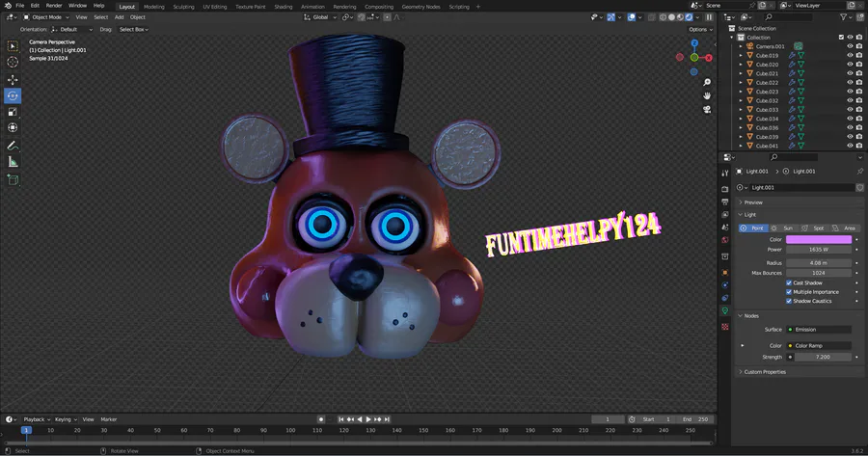Screen dimensions: 868x456
Task: Open the Orientation Default dropdown
Action: coord(72,29)
